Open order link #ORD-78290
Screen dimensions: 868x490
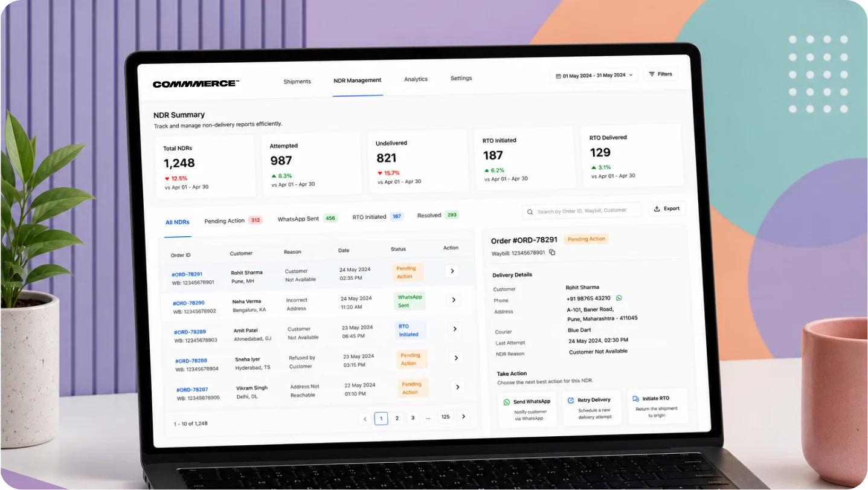click(189, 303)
